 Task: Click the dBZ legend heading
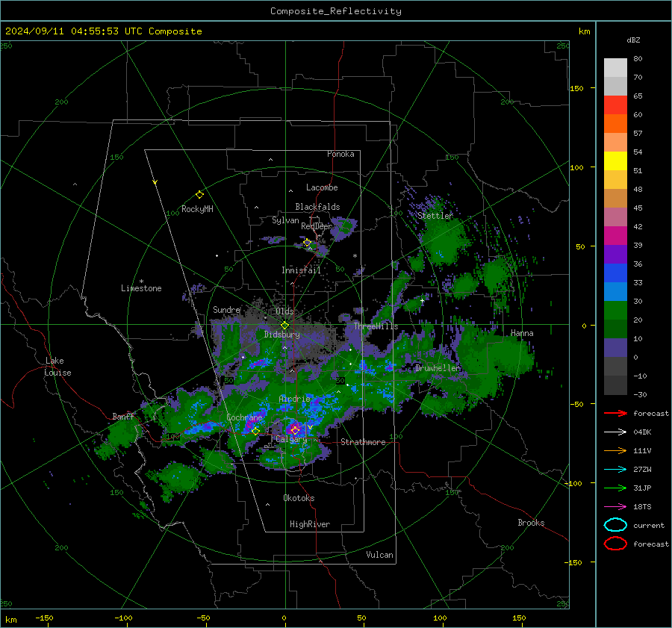tap(633, 40)
